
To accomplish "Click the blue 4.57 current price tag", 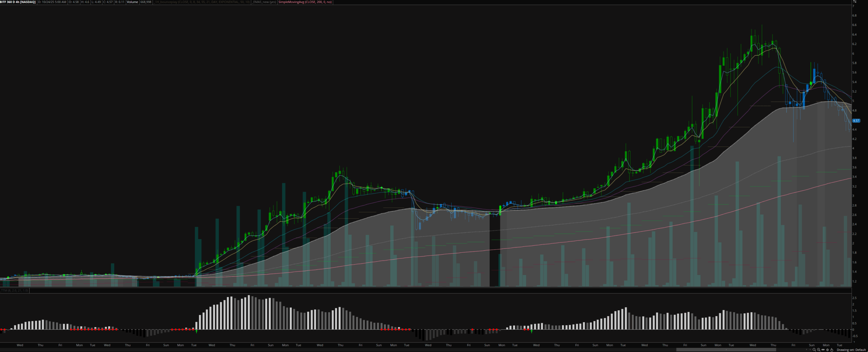I will coord(856,121).
